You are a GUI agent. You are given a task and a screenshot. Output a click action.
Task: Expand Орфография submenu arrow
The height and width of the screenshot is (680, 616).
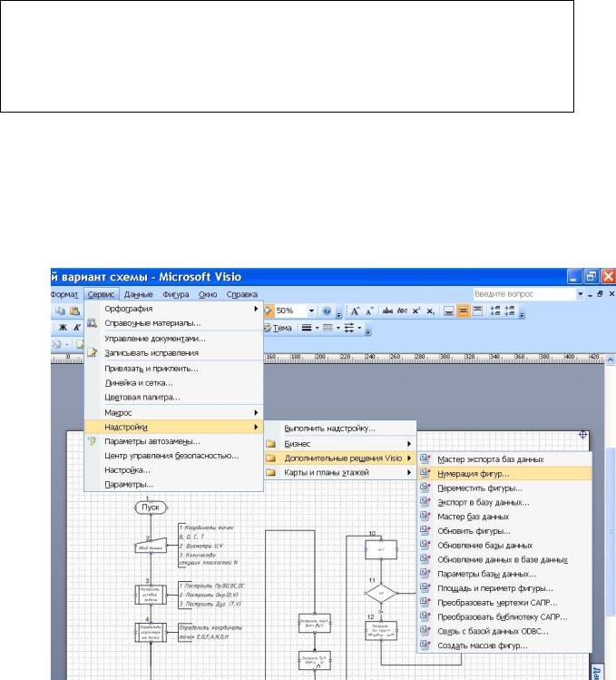[256, 309]
